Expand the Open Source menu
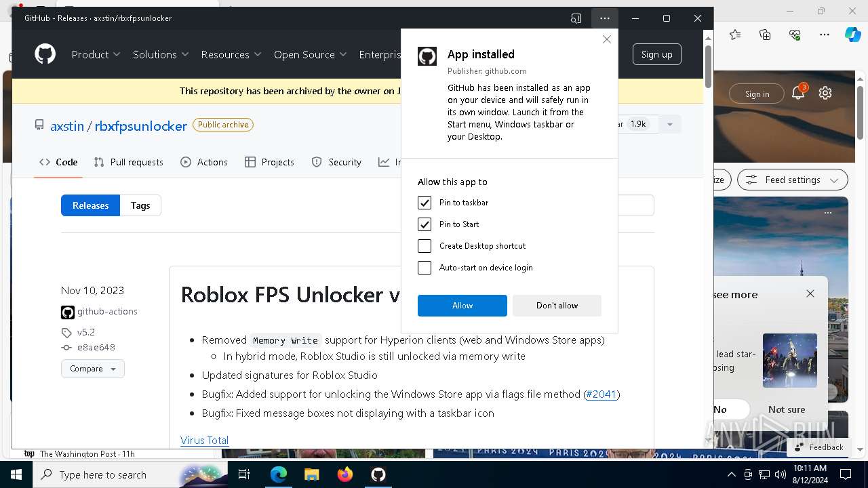This screenshot has width=868, height=488. [x=310, y=54]
